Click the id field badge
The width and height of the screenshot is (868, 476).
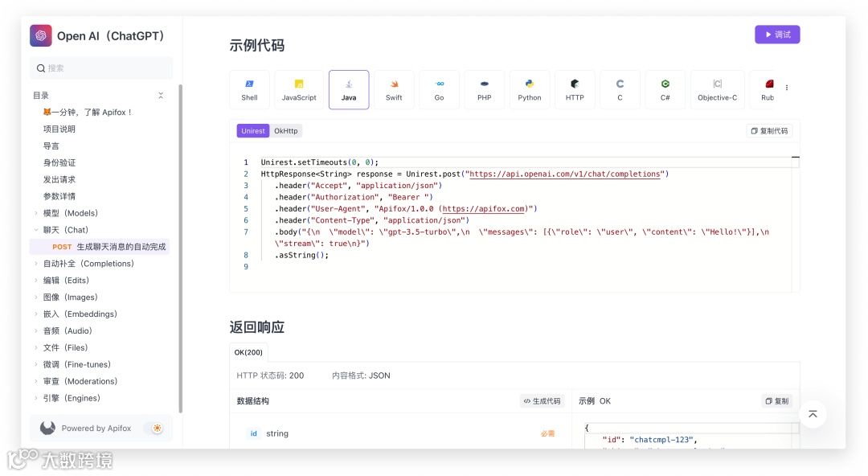[x=253, y=433]
